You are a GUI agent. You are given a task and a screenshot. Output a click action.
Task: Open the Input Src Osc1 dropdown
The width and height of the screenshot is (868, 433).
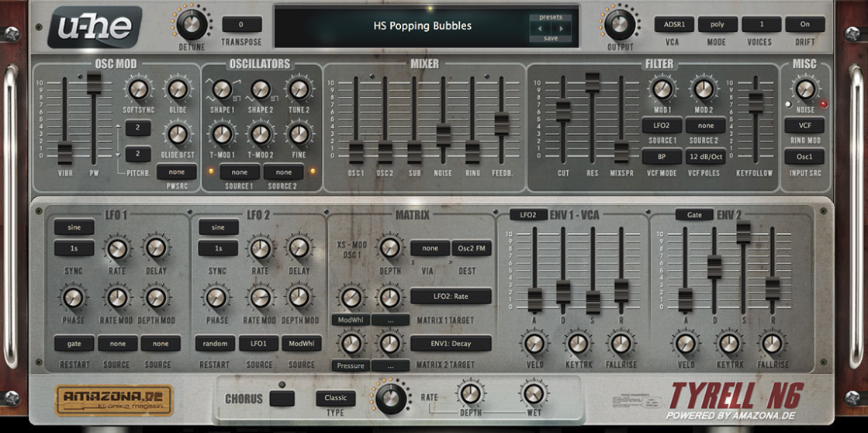point(804,157)
